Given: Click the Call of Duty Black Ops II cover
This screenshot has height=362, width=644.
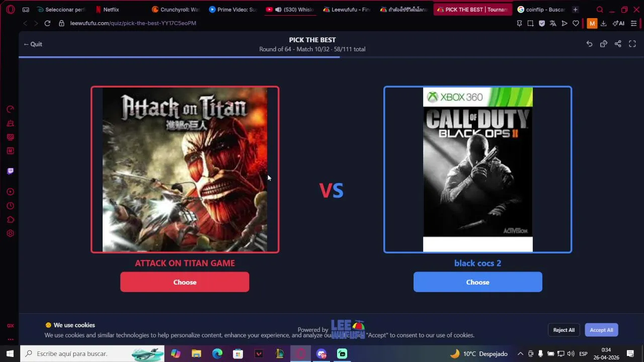Looking at the screenshot, I should [477, 169].
